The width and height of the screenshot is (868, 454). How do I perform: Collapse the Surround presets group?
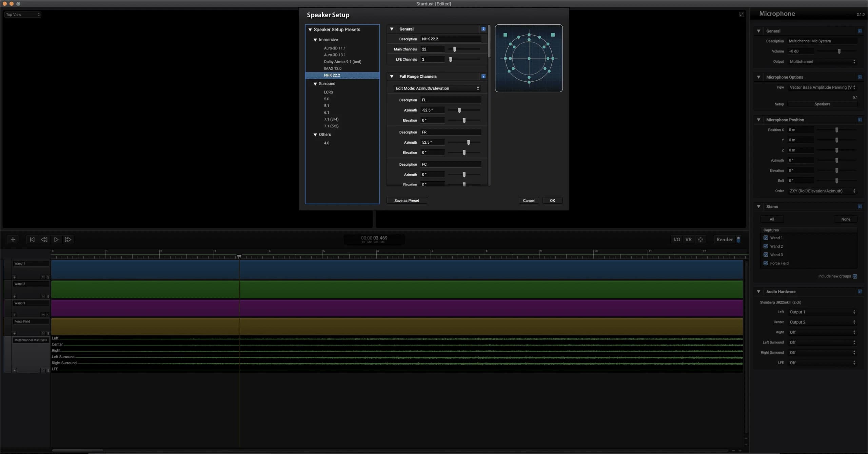tap(315, 83)
